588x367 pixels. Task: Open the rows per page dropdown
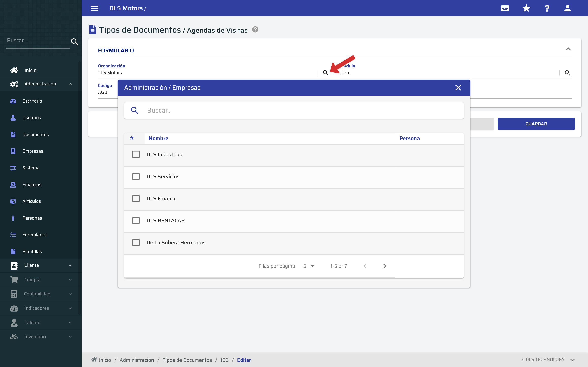309,266
